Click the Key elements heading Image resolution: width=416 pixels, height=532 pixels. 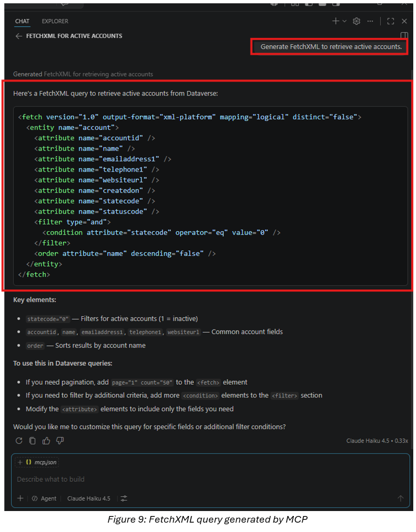point(35,300)
